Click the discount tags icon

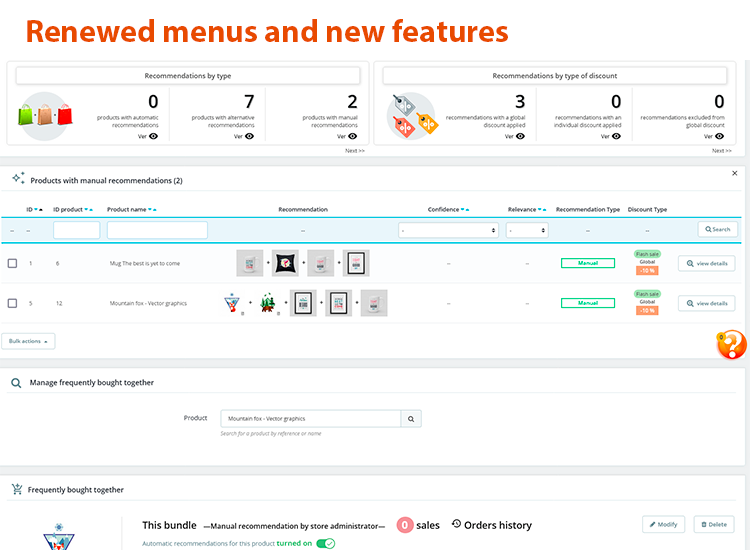coord(414,116)
